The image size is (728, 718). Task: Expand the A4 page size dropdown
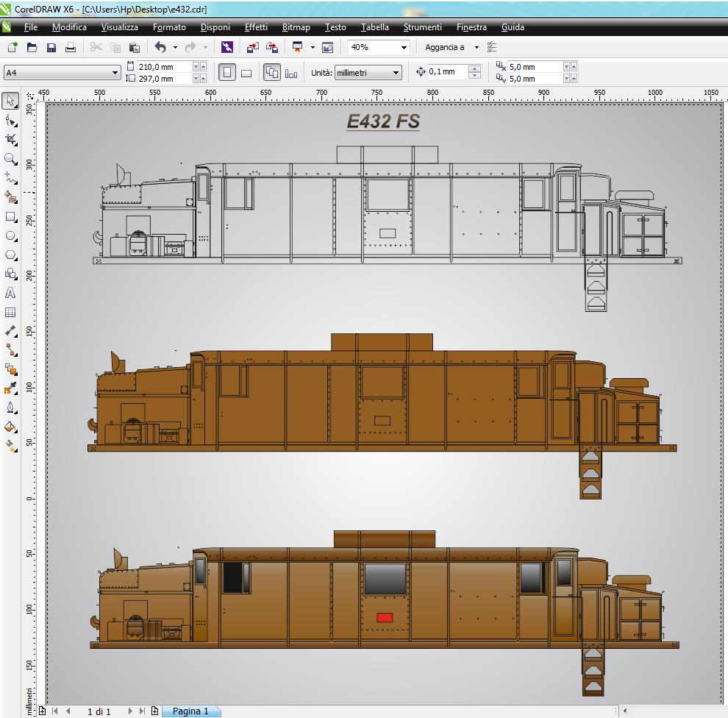(115, 73)
